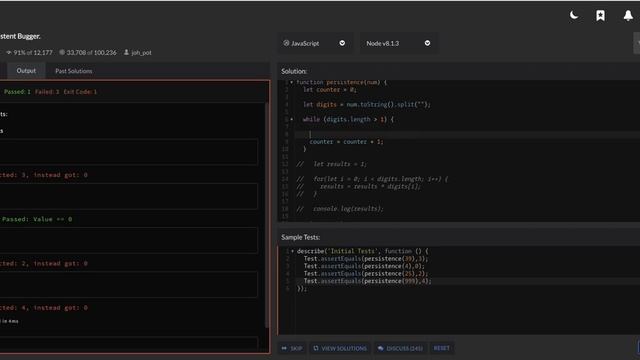Viewport: 640px width, 360px height.
Task: Open the Node v8.1.3 version dropdown
Action: (398, 43)
